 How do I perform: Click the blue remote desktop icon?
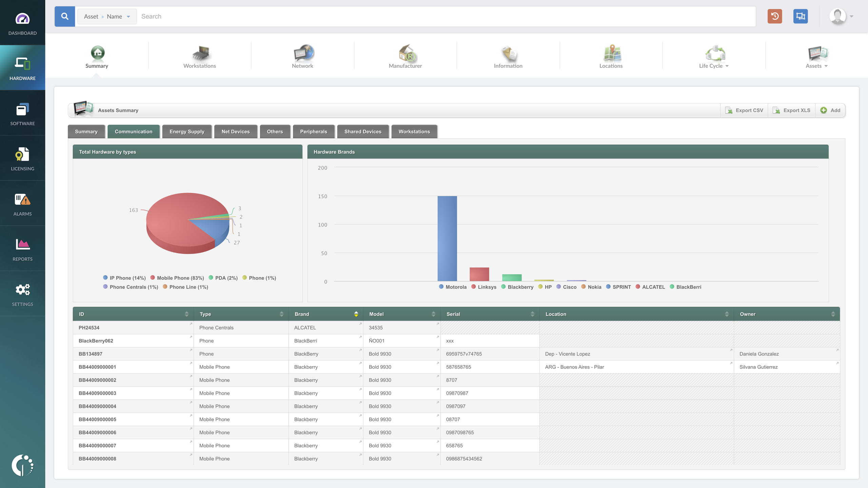pyautogui.click(x=800, y=16)
